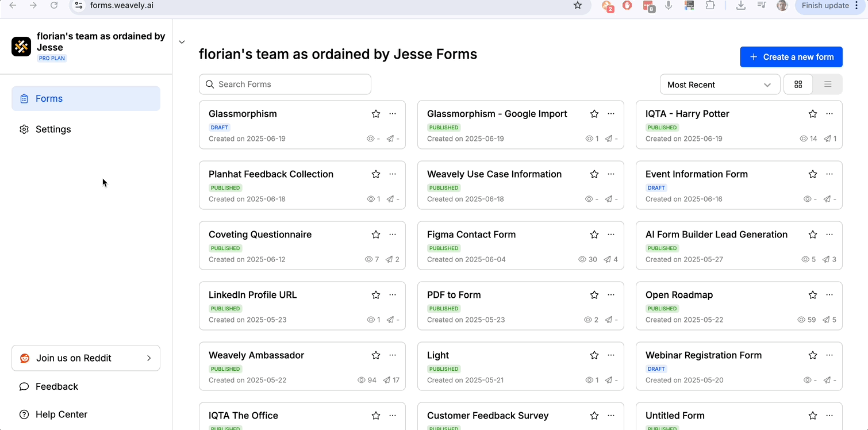
Task: Click Create a new form button
Action: tap(791, 57)
